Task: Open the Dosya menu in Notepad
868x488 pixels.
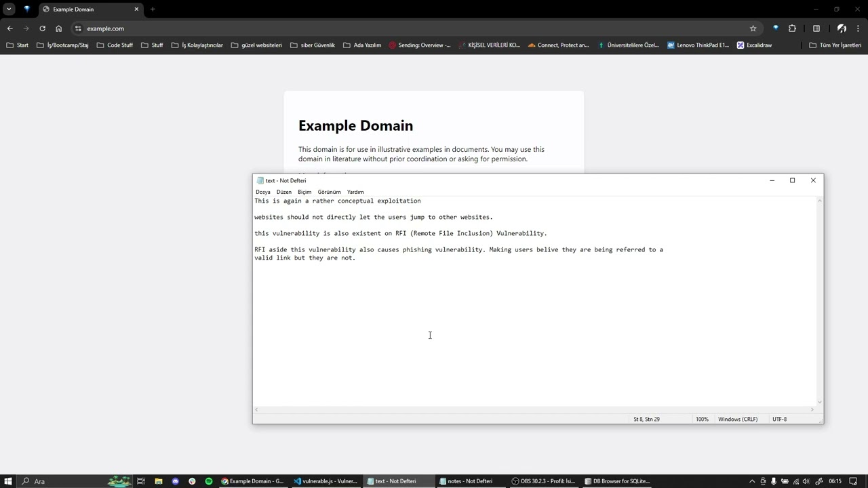Action: point(262,192)
